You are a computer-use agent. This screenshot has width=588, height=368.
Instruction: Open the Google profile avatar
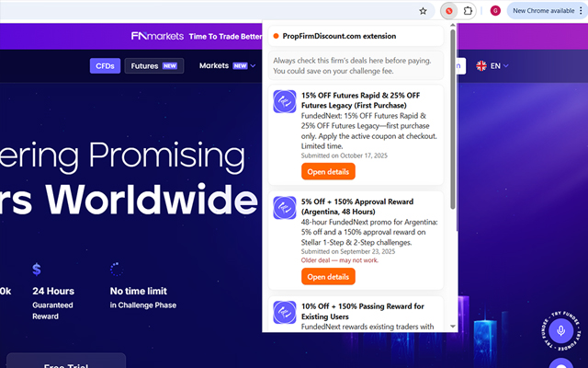(495, 11)
